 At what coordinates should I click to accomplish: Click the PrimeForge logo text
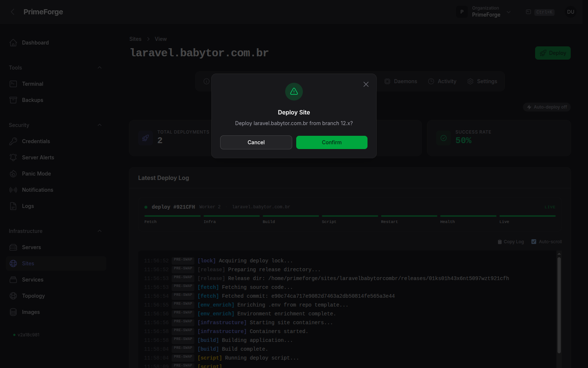[x=43, y=12]
